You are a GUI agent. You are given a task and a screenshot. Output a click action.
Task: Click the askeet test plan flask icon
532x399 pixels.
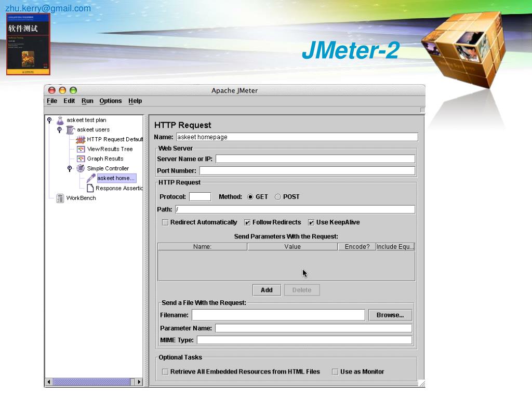(60, 121)
